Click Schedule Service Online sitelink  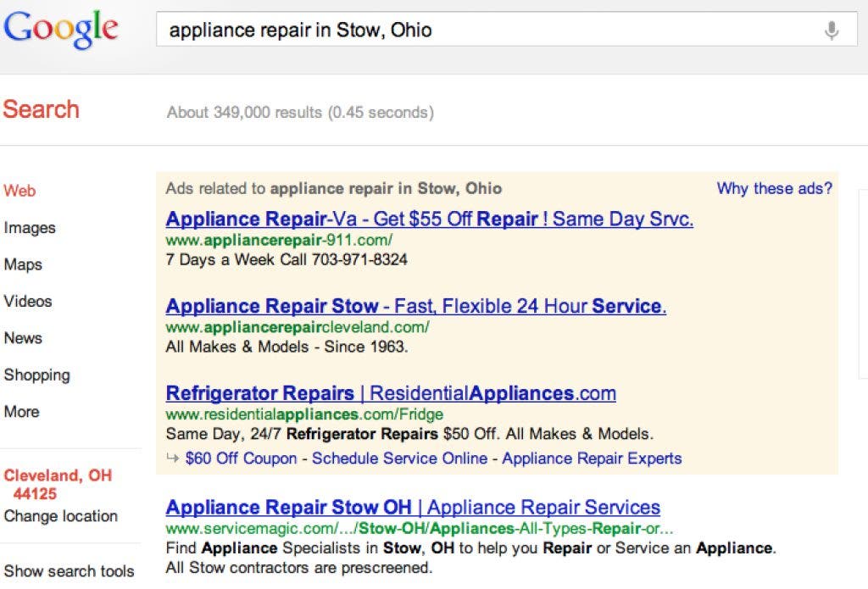click(x=400, y=458)
